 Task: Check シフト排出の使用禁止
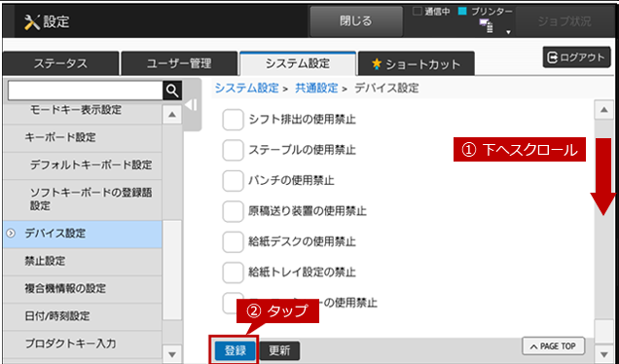tap(233, 120)
